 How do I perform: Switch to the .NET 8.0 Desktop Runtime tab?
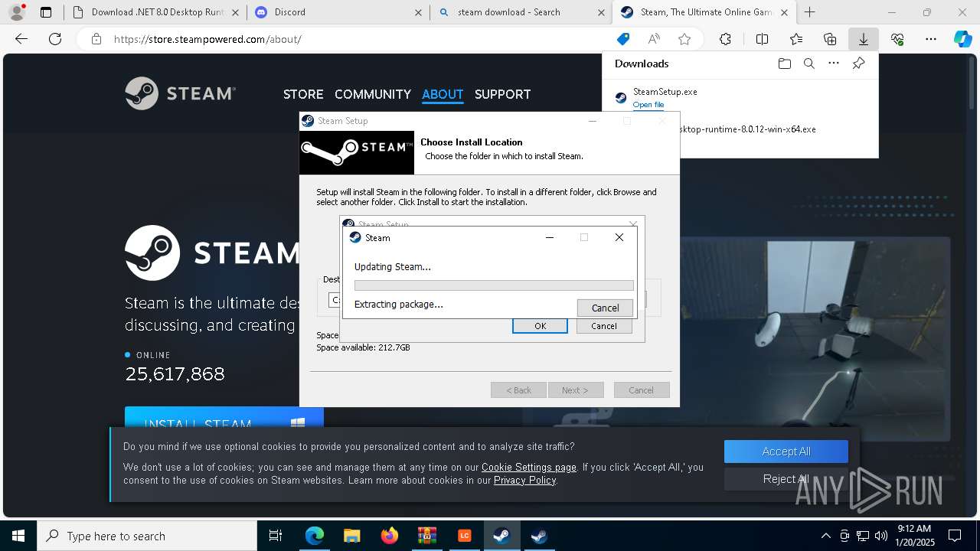point(156,12)
